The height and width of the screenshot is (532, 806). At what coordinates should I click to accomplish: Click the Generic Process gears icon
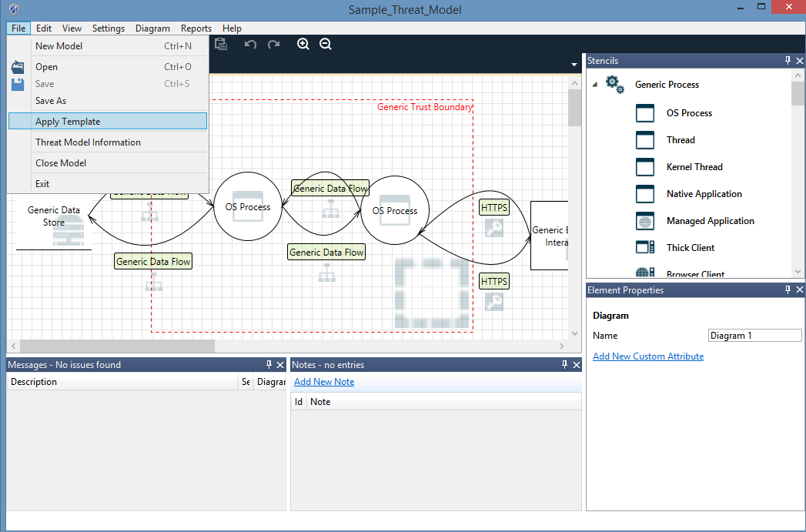tap(614, 85)
